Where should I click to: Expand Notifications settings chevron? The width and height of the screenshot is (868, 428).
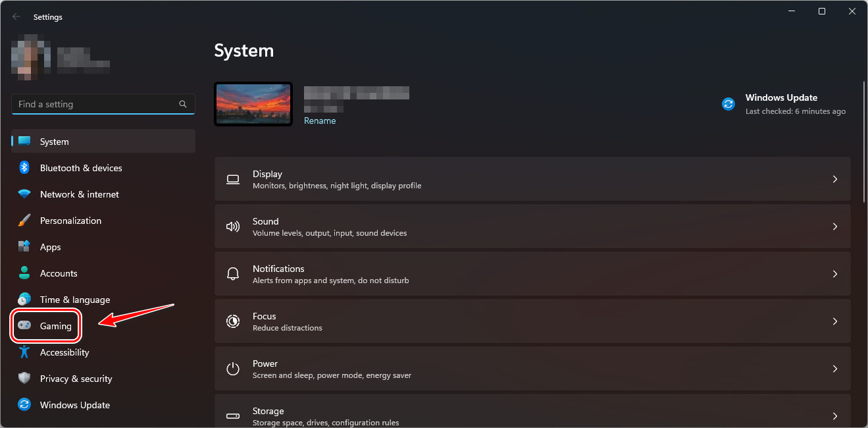click(835, 274)
